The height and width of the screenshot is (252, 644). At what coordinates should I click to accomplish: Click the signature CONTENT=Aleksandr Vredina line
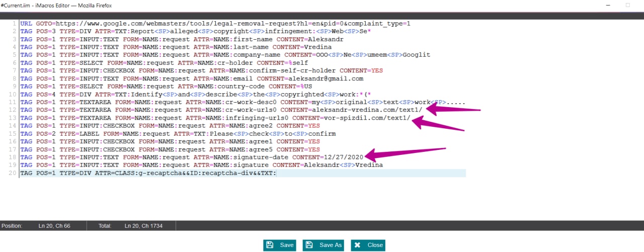click(201, 165)
